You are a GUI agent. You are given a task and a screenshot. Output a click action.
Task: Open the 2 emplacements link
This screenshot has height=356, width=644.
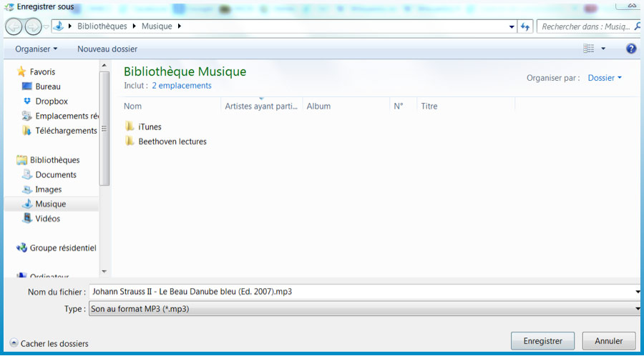(x=181, y=86)
